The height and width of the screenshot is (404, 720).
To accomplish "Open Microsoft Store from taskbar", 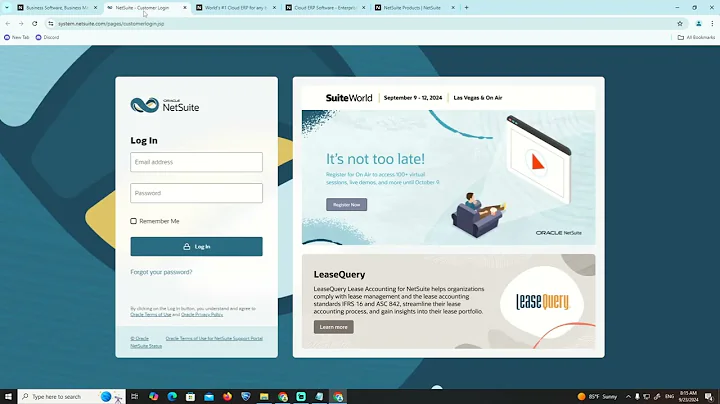I will [x=191, y=397].
